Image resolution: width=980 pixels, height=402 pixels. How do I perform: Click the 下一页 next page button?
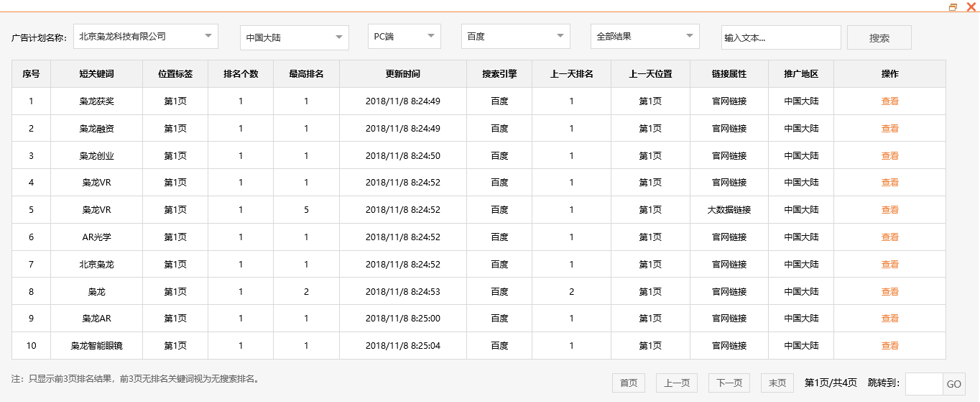pyautogui.click(x=729, y=383)
